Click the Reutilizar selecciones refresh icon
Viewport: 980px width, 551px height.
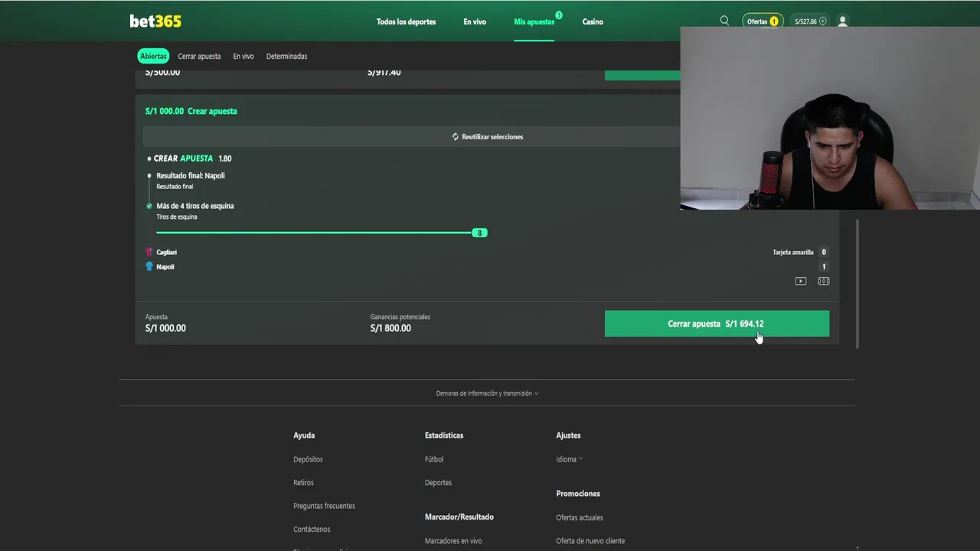(x=455, y=137)
